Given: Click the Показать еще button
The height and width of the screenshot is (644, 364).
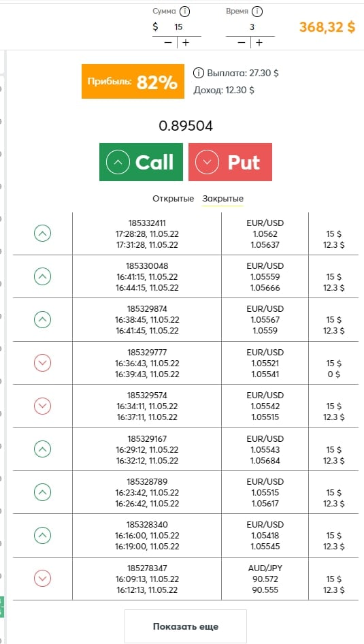Looking at the screenshot, I should [x=186, y=626].
